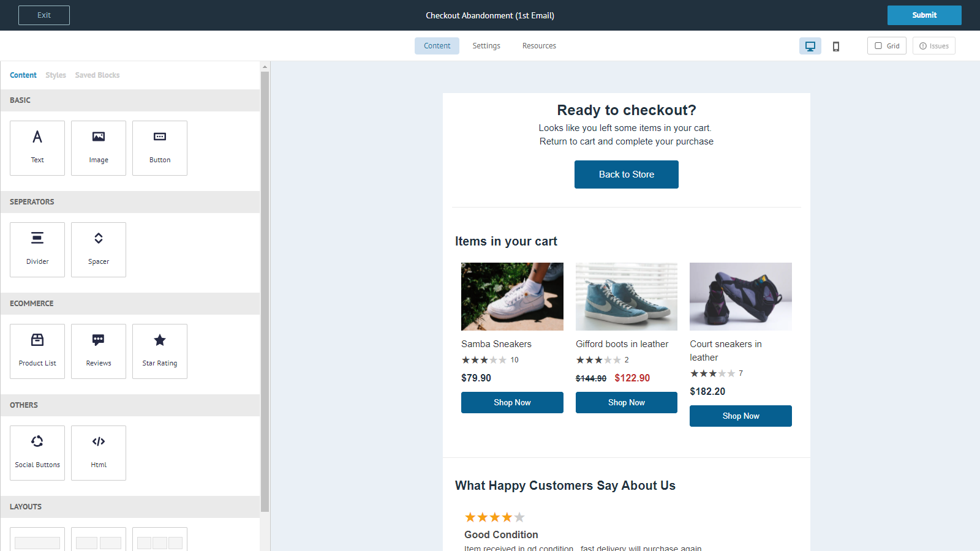
Task: Select the 'Items in your cart' heading
Action: coord(506,241)
